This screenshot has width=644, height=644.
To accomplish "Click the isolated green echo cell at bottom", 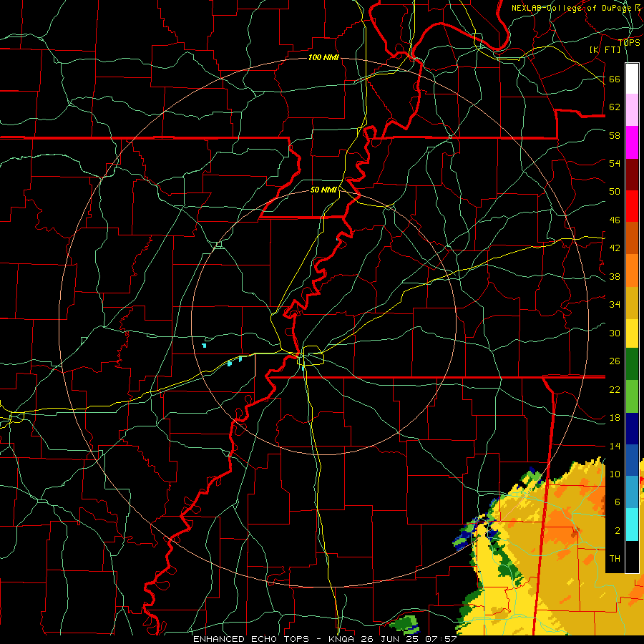I will [404, 624].
